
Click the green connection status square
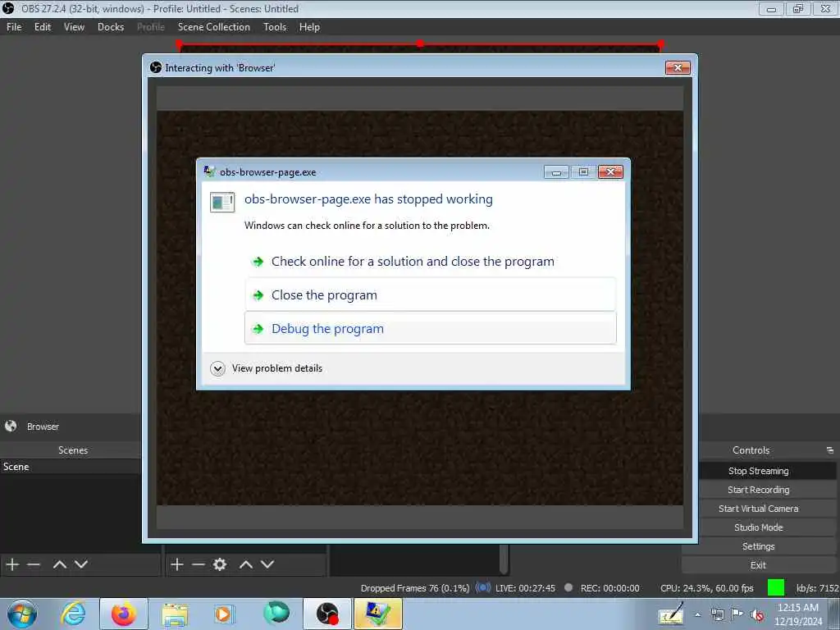pyautogui.click(x=776, y=587)
